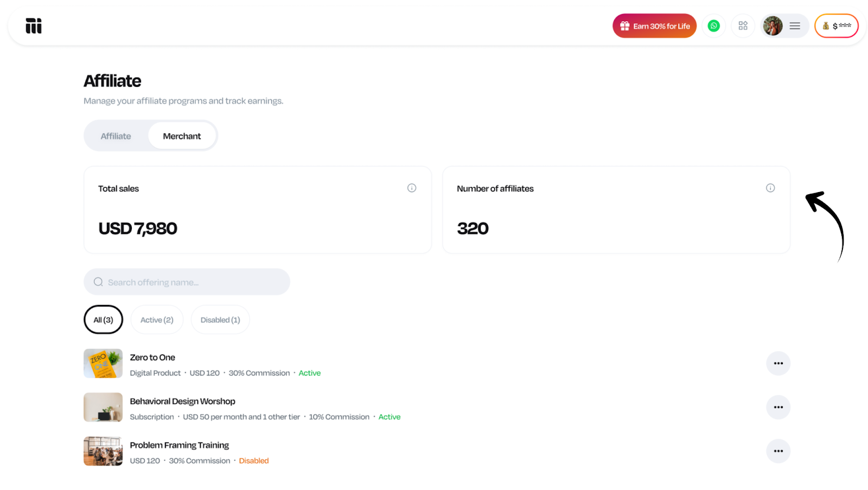Click the profile avatar picture
This screenshot has height=490, width=868.
click(773, 26)
